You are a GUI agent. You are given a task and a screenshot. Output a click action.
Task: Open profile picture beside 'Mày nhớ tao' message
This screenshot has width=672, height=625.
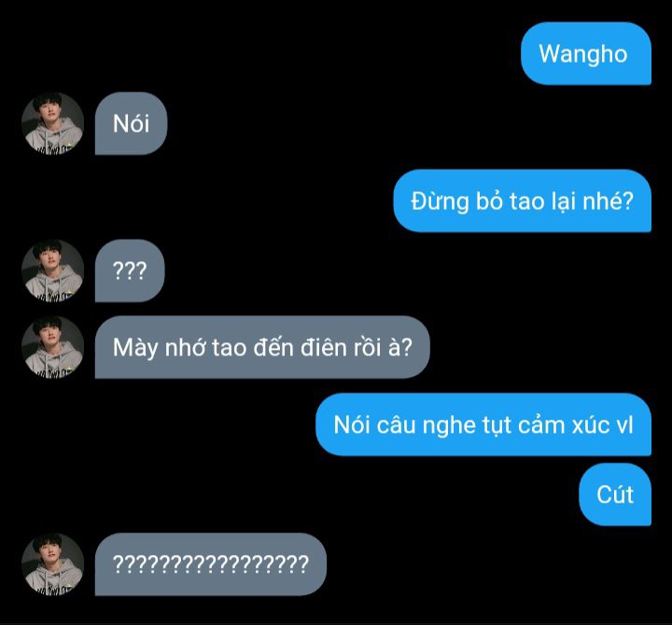52,347
